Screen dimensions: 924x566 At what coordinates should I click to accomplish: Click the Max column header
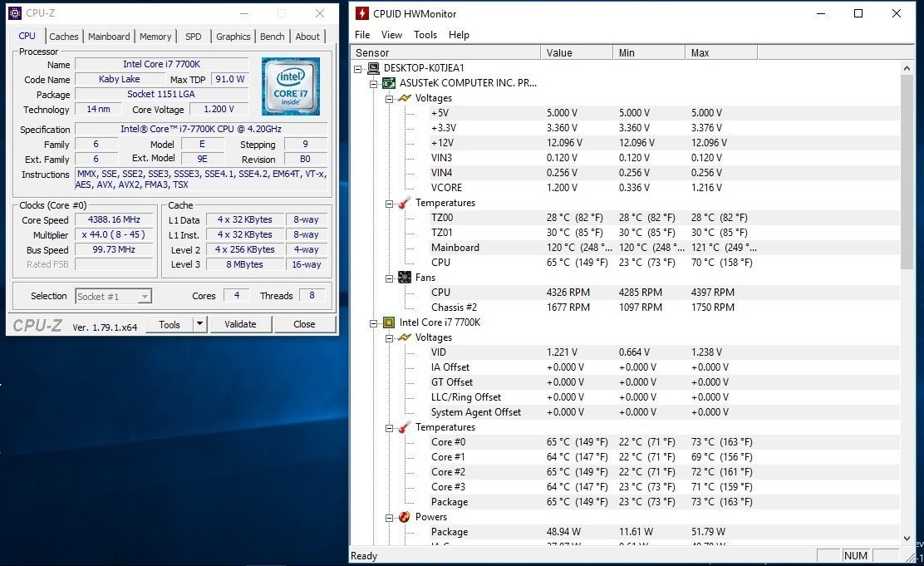tap(721, 52)
